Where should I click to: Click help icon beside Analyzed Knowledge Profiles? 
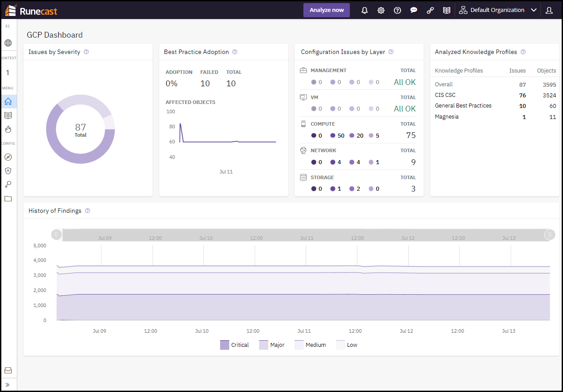523,52
